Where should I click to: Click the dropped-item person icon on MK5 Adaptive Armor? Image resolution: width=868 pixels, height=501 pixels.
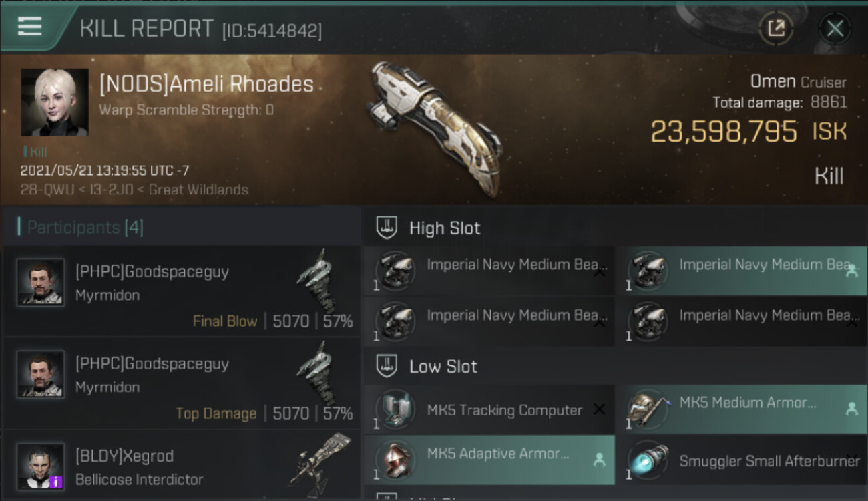click(599, 460)
